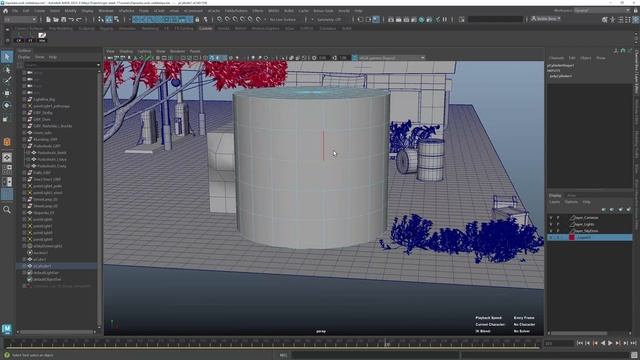640x360 pixels.
Task: Open Channels menu in channel box
Action: tap(556, 58)
